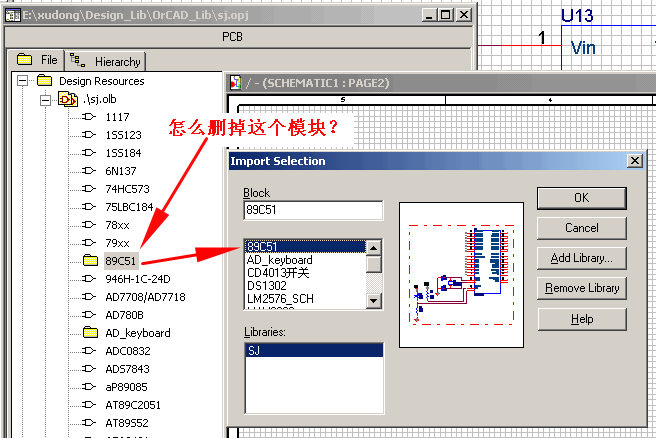Select the AD_keyboard tree item label
The image size is (656, 438).
pos(138,333)
